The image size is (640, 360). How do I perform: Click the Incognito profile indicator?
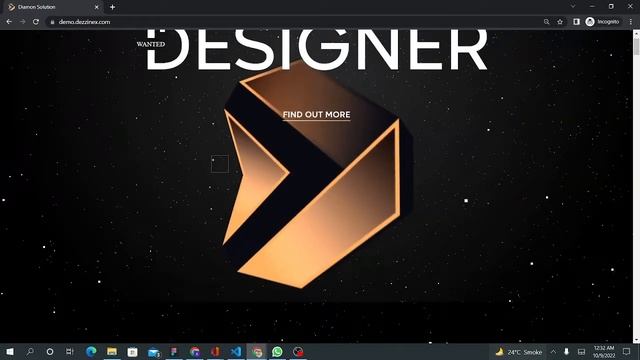pyautogui.click(x=602, y=22)
